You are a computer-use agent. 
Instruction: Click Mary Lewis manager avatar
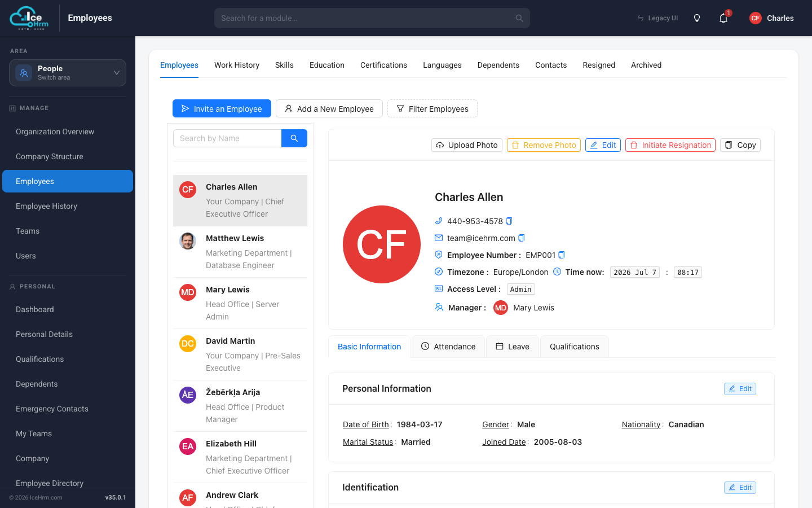501,308
